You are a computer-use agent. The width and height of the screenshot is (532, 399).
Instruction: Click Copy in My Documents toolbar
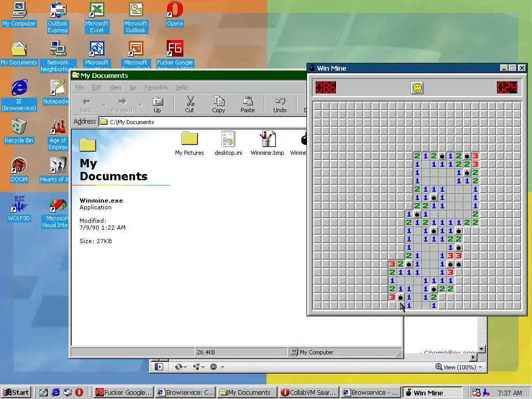pos(219,104)
